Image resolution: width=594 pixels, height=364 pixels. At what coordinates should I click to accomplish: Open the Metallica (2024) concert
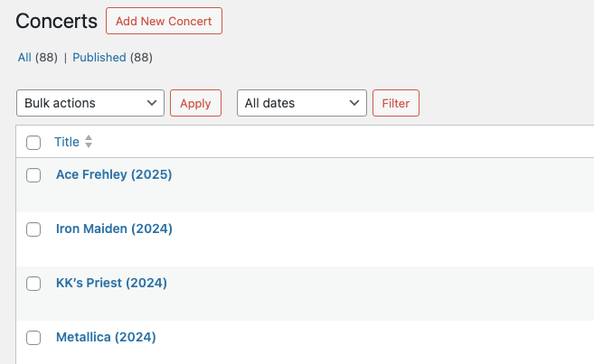(x=106, y=337)
